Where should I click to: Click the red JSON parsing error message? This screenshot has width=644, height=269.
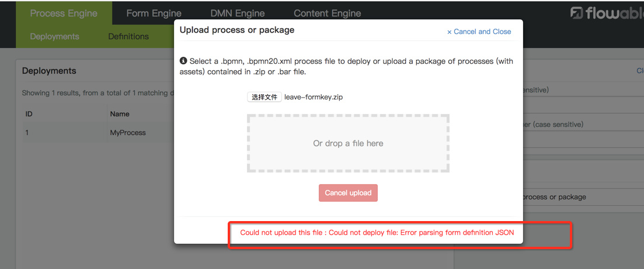(x=377, y=232)
